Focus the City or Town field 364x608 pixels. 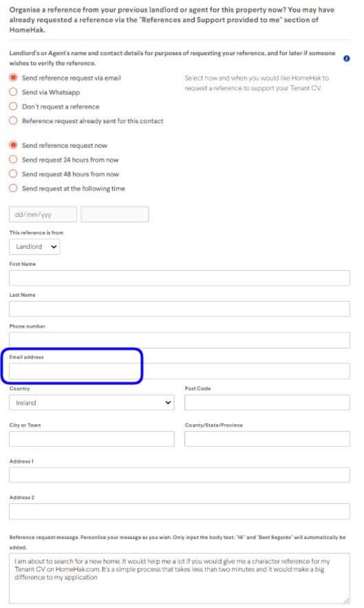pyautogui.click(x=92, y=439)
